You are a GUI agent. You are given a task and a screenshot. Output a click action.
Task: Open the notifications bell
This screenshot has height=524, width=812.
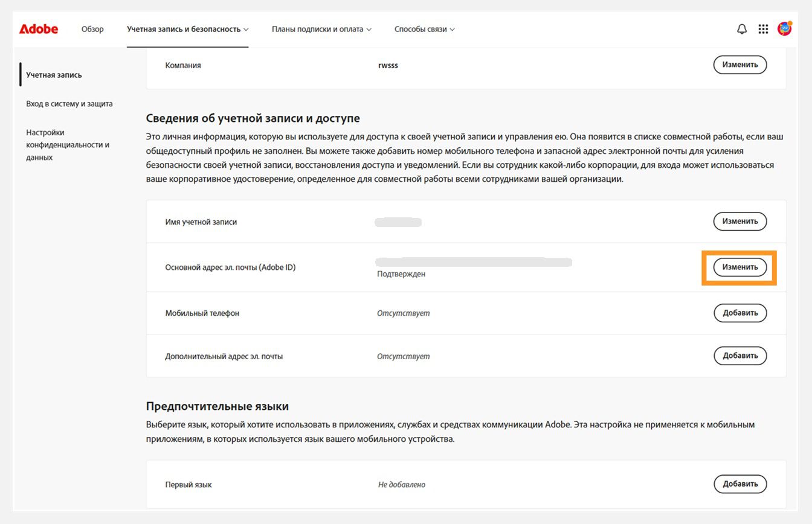pos(742,29)
